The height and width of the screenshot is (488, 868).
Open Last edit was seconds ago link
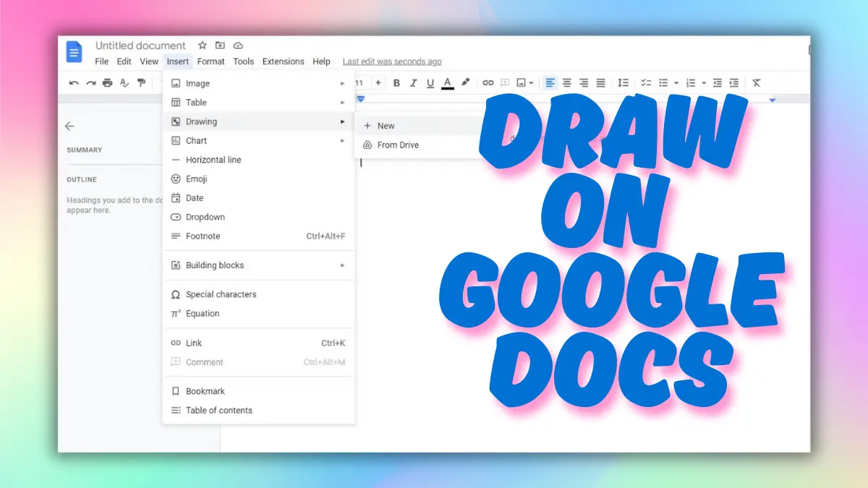pos(392,61)
